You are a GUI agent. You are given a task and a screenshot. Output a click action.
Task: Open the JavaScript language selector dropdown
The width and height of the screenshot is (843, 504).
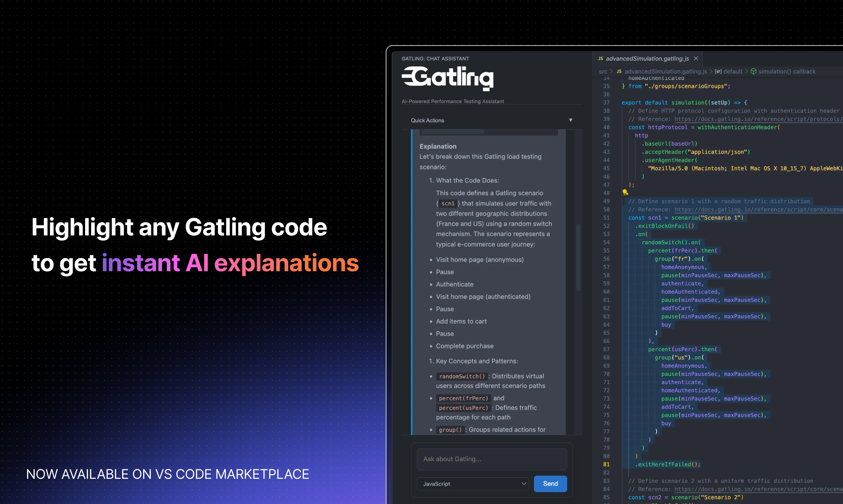pos(472,484)
